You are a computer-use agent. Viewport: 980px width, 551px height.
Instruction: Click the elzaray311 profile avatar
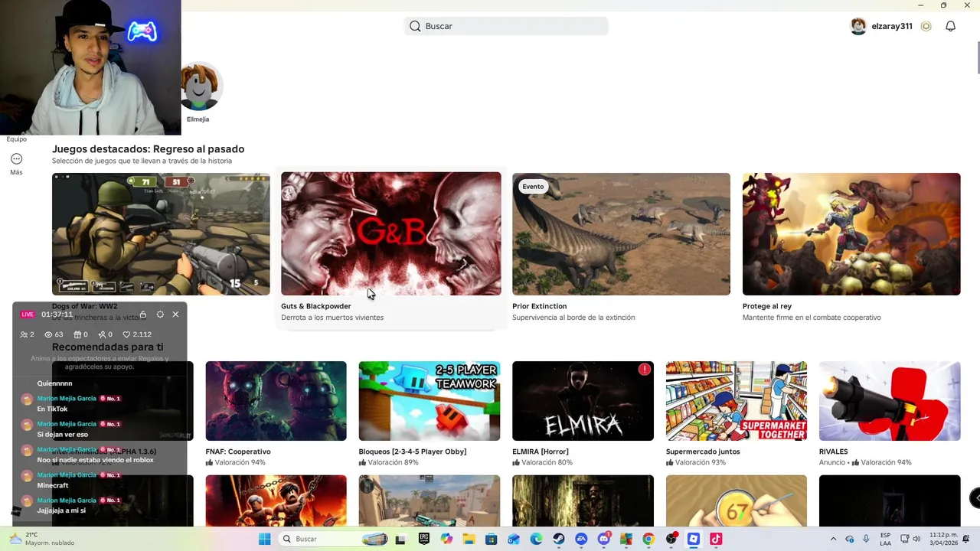(858, 26)
